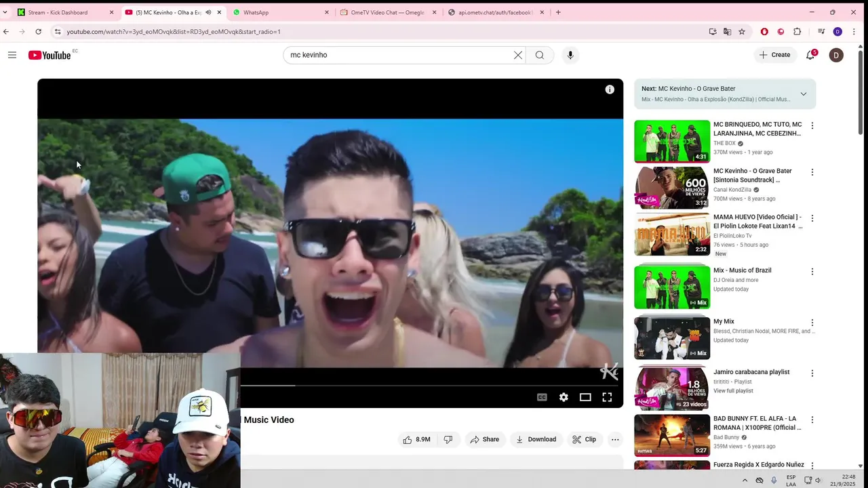Open MAMA HUEVO video thumbnail

(672, 235)
